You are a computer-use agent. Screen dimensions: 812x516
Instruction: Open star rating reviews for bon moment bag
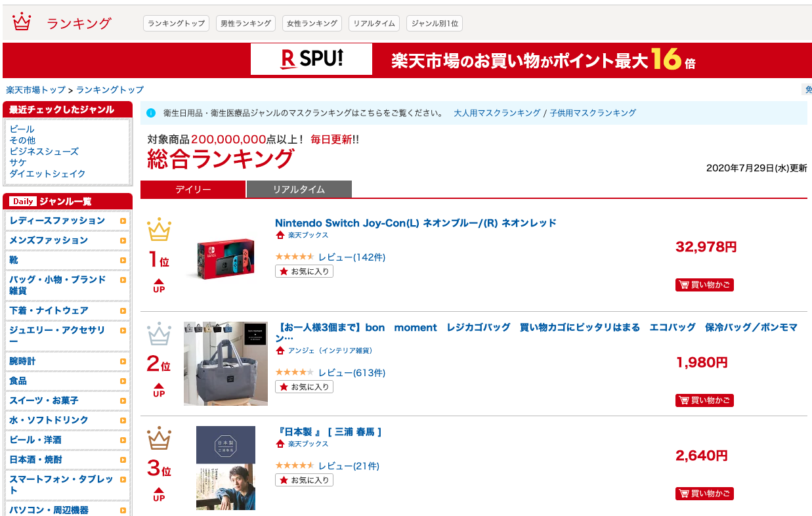[294, 372]
